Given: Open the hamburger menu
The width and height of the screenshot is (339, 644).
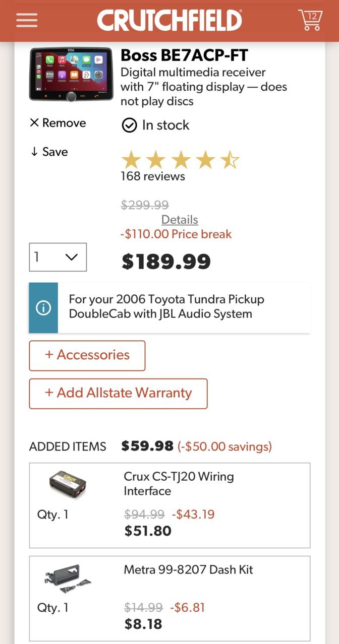Looking at the screenshot, I should click(x=27, y=20).
